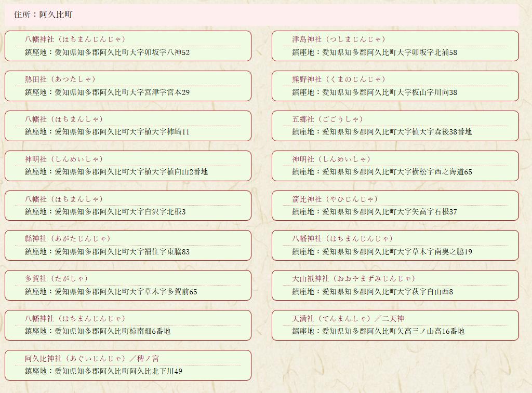Viewport: 532px width, 393px height.
Task: Click the address text ending 草木字多賀前65
Action: 111,292
